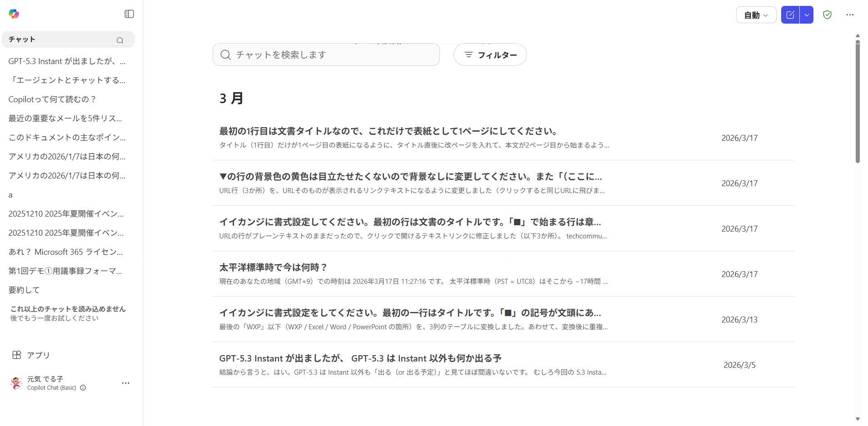868x426 pixels.
Task: Click the search icon in the チャット header
Action: 120,40
